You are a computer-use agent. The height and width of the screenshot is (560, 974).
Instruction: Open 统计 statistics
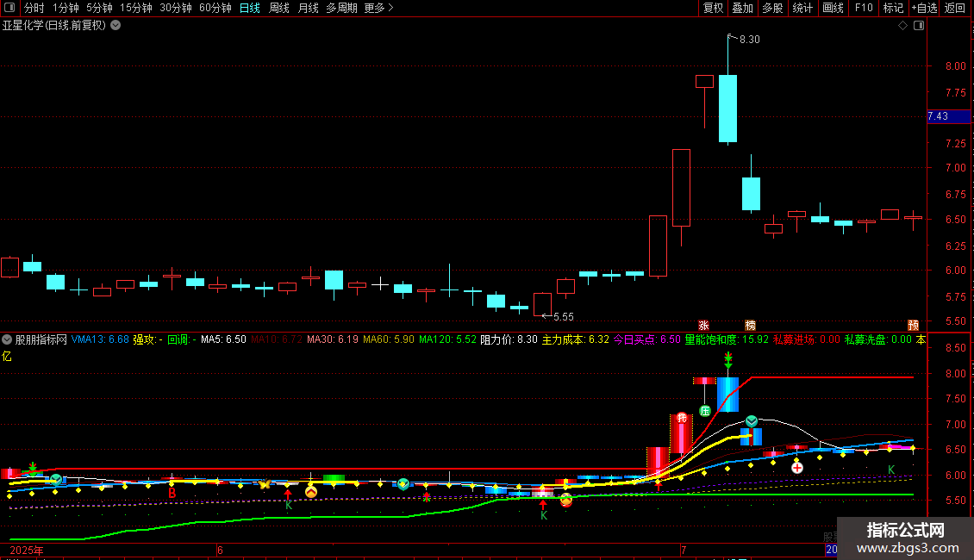coord(802,8)
